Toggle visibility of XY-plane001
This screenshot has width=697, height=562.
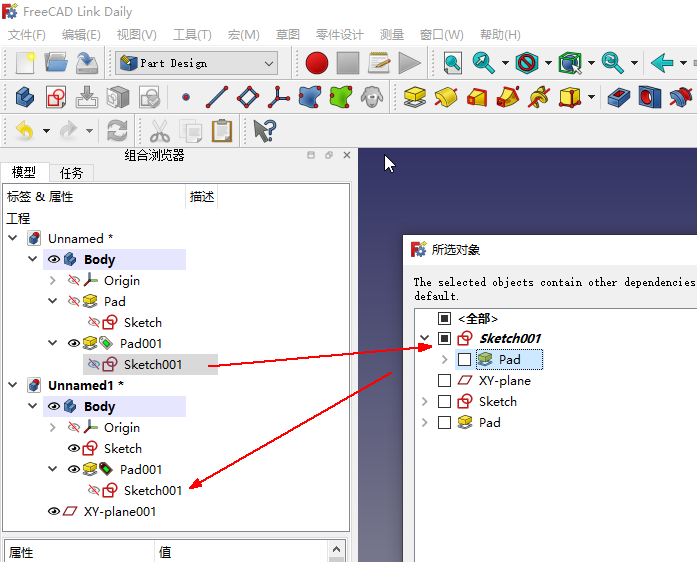point(54,511)
